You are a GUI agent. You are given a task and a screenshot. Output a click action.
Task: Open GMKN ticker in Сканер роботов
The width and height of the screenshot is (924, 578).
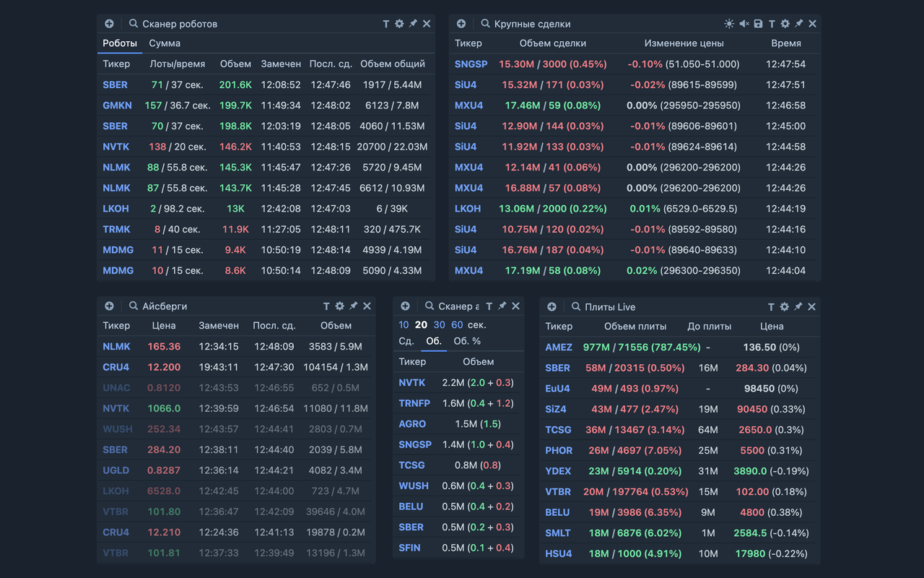pos(117,105)
